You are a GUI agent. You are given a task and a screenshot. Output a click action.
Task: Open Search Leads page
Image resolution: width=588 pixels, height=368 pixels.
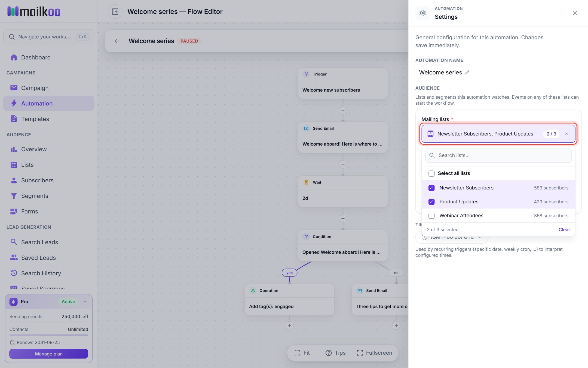click(49, 242)
